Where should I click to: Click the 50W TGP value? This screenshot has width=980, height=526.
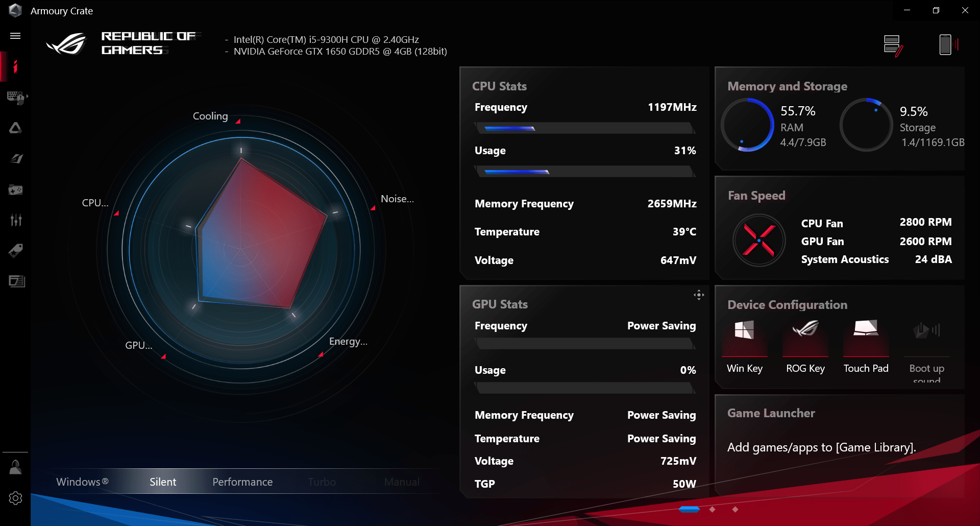684,484
